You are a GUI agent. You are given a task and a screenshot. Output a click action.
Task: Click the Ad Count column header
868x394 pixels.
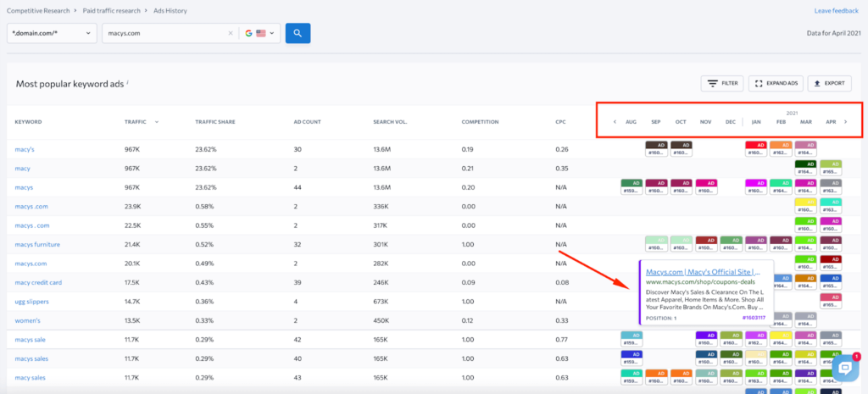[307, 122]
